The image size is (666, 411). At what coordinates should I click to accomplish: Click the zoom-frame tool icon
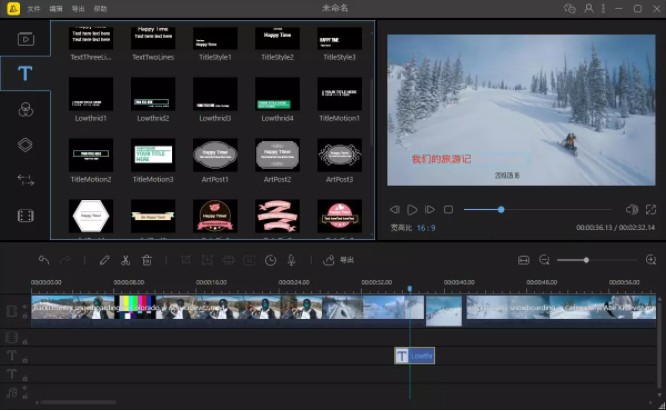tap(207, 260)
